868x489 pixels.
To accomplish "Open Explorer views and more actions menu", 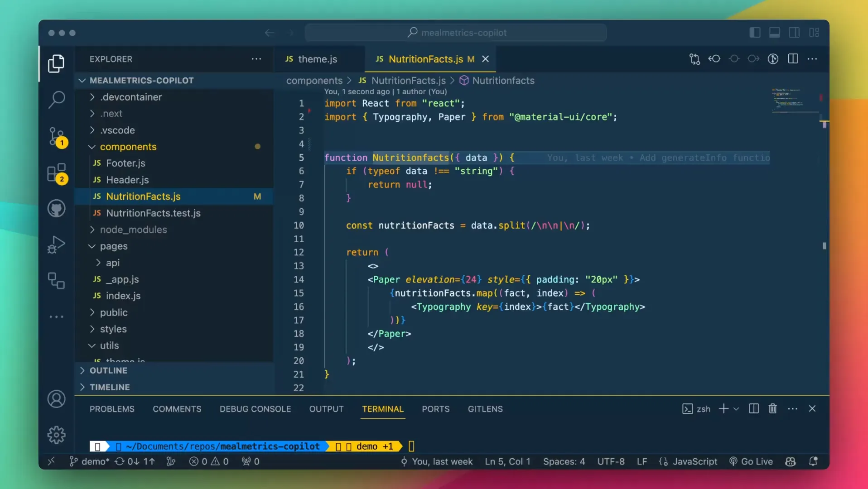I will point(256,59).
